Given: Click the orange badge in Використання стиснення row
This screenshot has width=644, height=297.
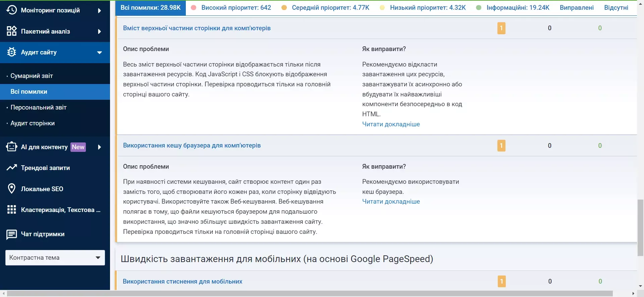Looking at the screenshot, I should point(501,281).
